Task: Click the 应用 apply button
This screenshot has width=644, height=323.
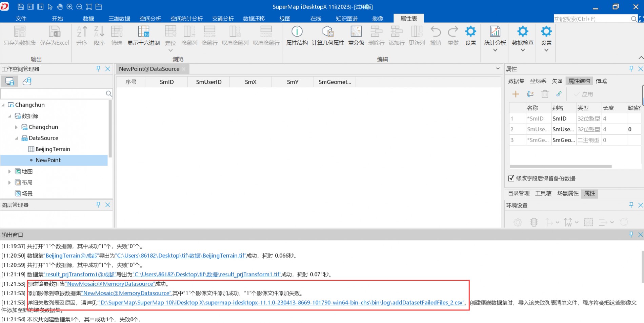Action: [583, 94]
